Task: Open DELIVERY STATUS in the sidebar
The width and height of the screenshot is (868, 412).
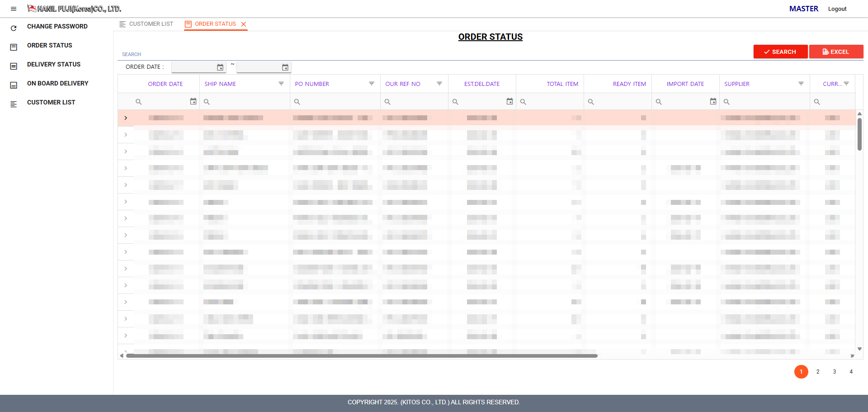Action: 53,64
